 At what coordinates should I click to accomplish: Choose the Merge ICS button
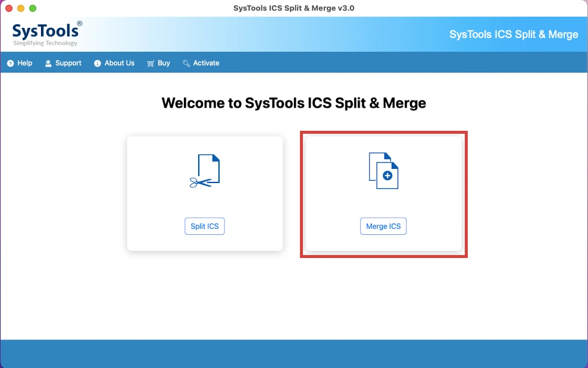click(383, 226)
